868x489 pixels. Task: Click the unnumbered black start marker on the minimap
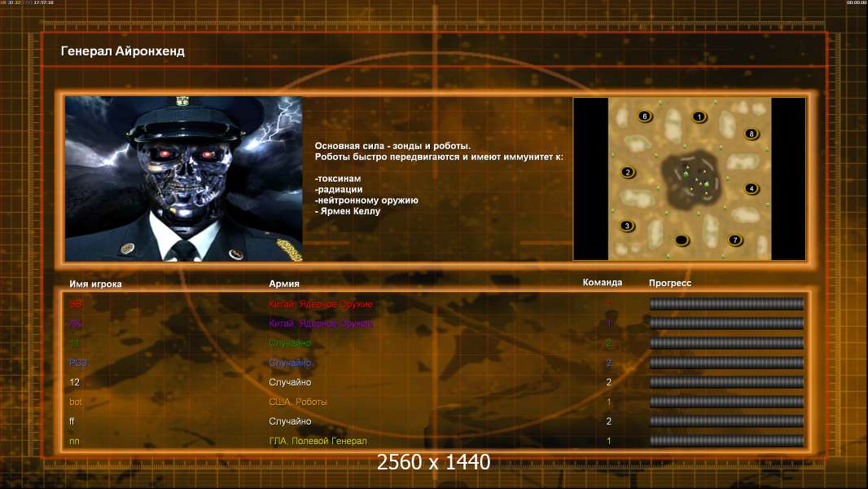pyautogui.click(x=682, y=240)
